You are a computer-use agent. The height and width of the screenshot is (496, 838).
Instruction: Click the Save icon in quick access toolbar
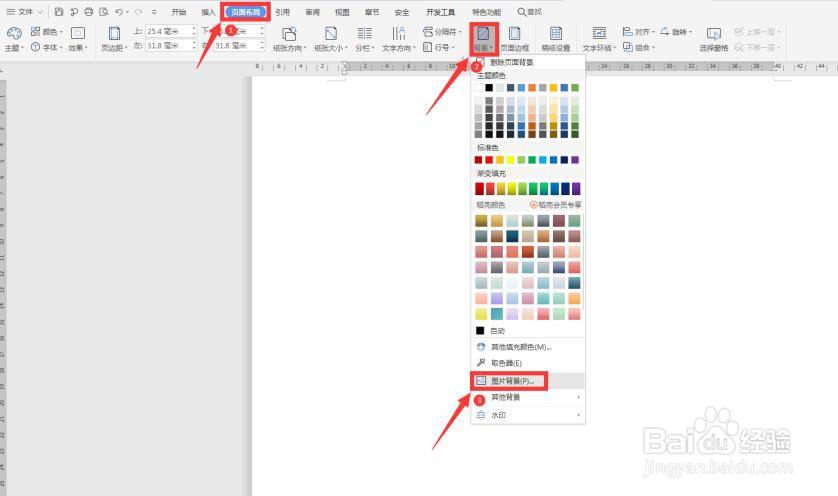59,11
